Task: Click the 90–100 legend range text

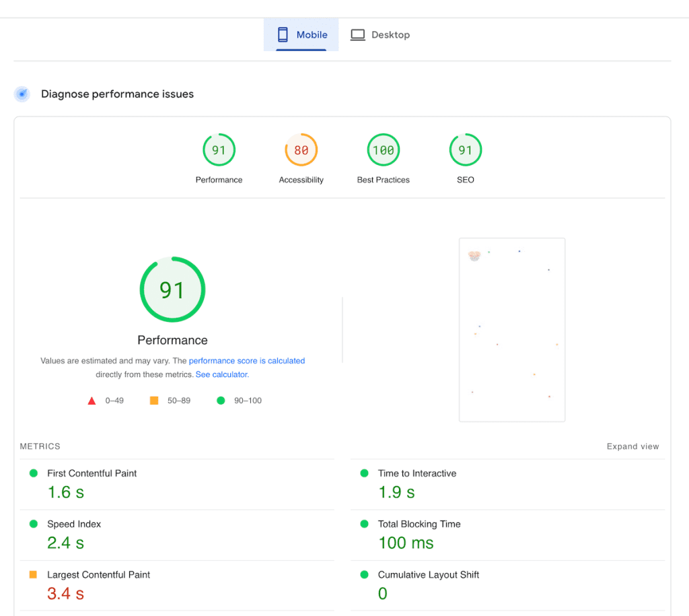Action: click(x=248, y=401)
